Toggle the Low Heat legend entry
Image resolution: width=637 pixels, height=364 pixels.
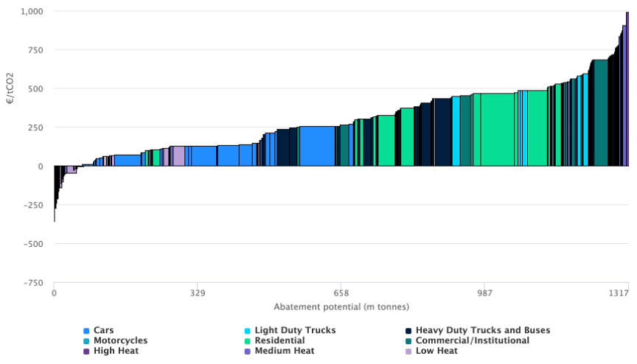point(432,351)
